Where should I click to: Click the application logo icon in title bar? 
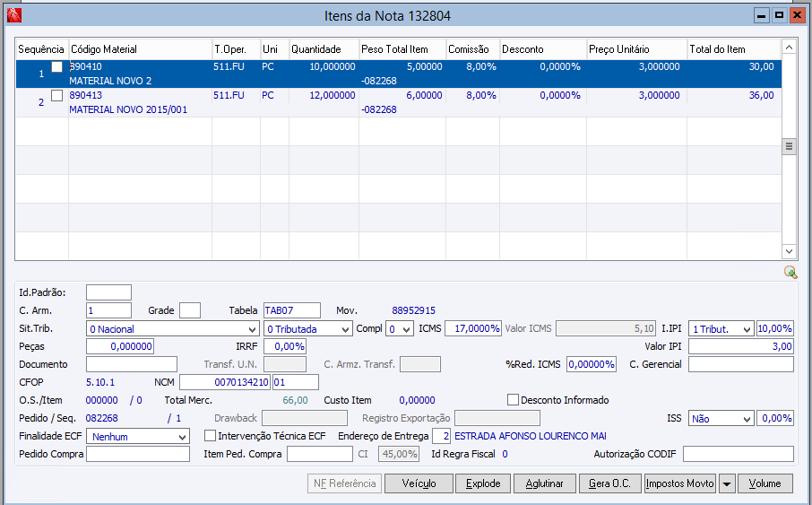point(13,15)
